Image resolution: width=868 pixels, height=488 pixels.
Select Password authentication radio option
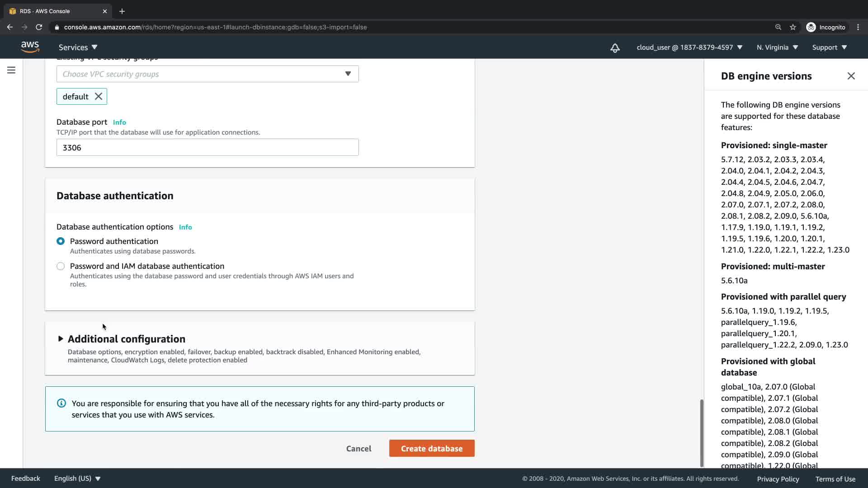click(x=61, y=241)
